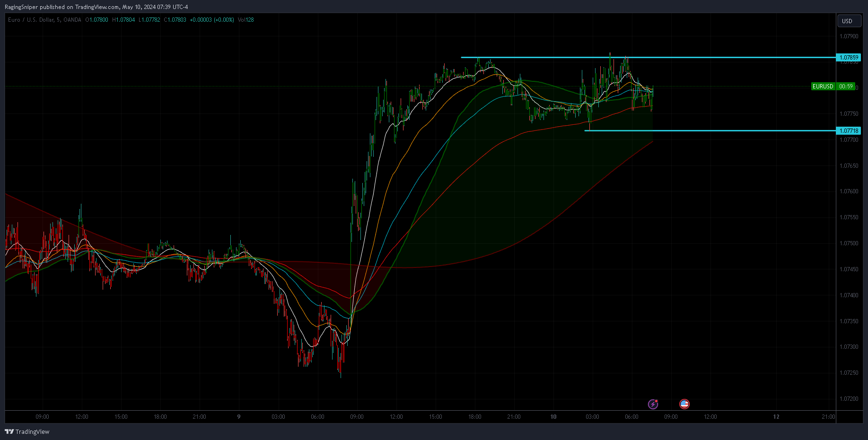The width and height of the screenshot is (868, 440).
Task: Click the upper cyan horizontal line at 1.07859
Action: [648, 58]
